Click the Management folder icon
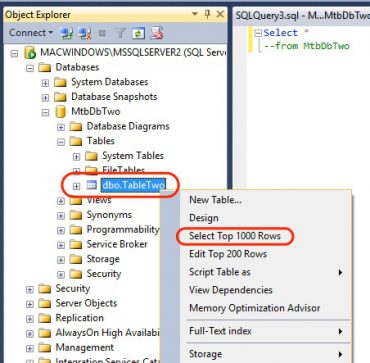 (x=44, y=348)
